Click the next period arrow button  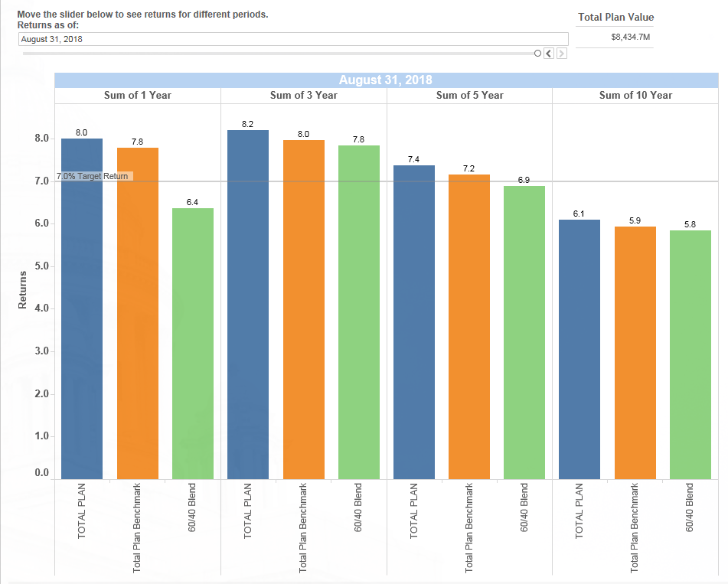point(561,54)
